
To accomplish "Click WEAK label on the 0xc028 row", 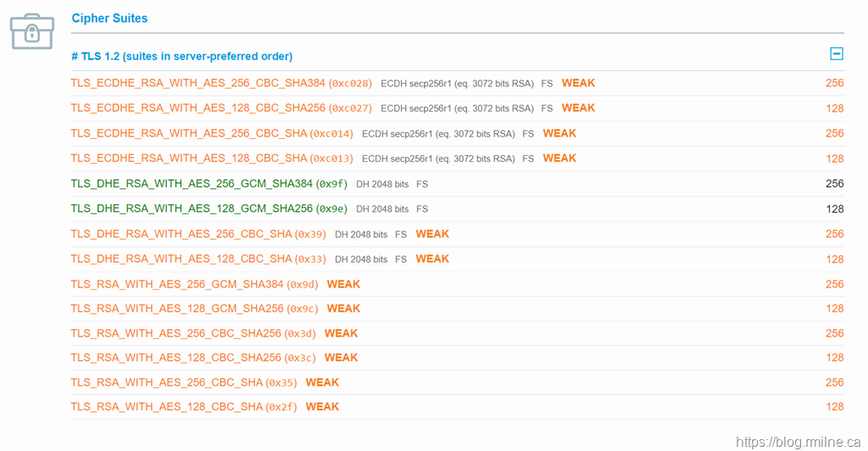I will 578,83.
